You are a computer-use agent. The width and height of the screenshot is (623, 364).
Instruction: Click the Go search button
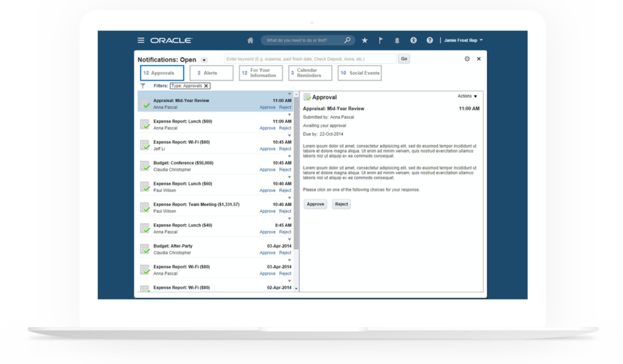point(404,59)
